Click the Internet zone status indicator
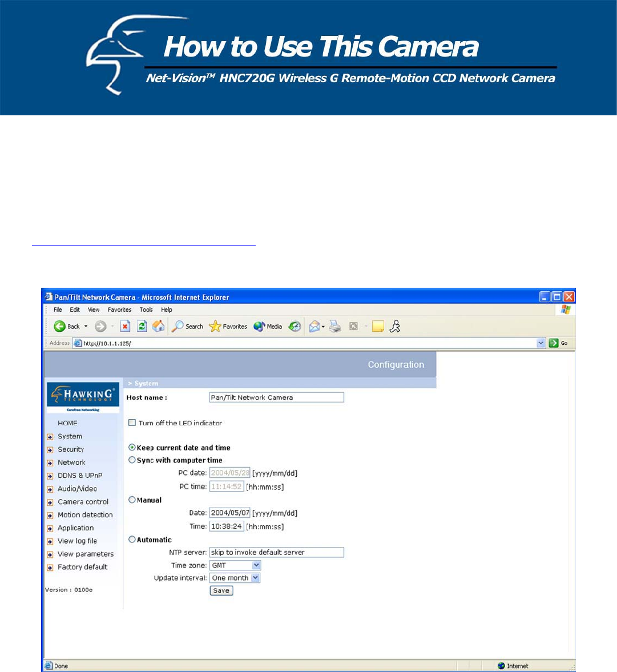The image size is (617, 672). 513,666
